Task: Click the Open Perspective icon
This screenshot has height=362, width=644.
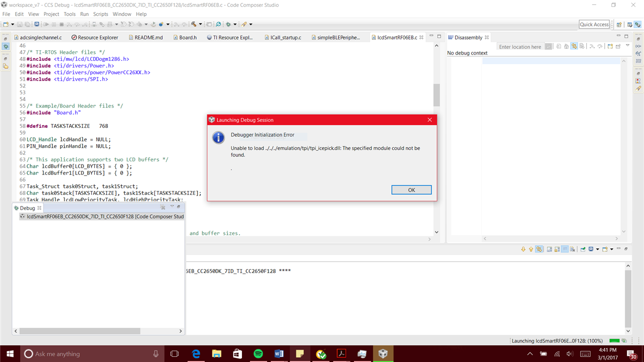Action: click(x=619, y=24)
